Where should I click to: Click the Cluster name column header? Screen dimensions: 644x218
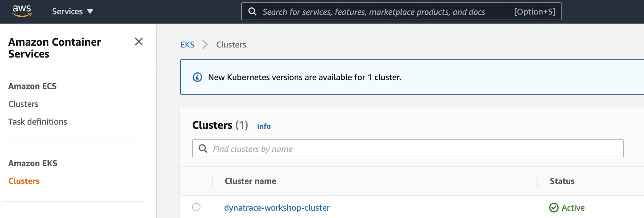[250, 181]
